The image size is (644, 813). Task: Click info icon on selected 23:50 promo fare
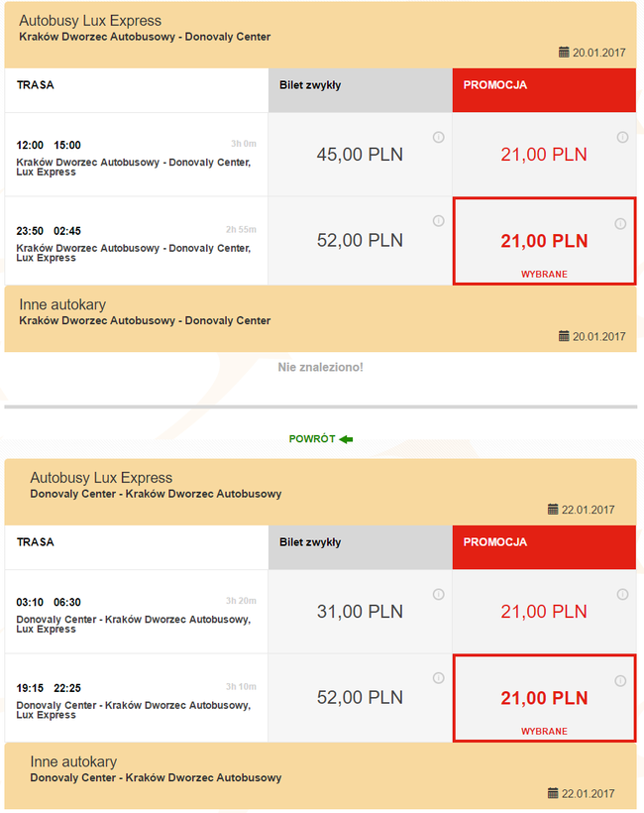(x=621, y=223)
